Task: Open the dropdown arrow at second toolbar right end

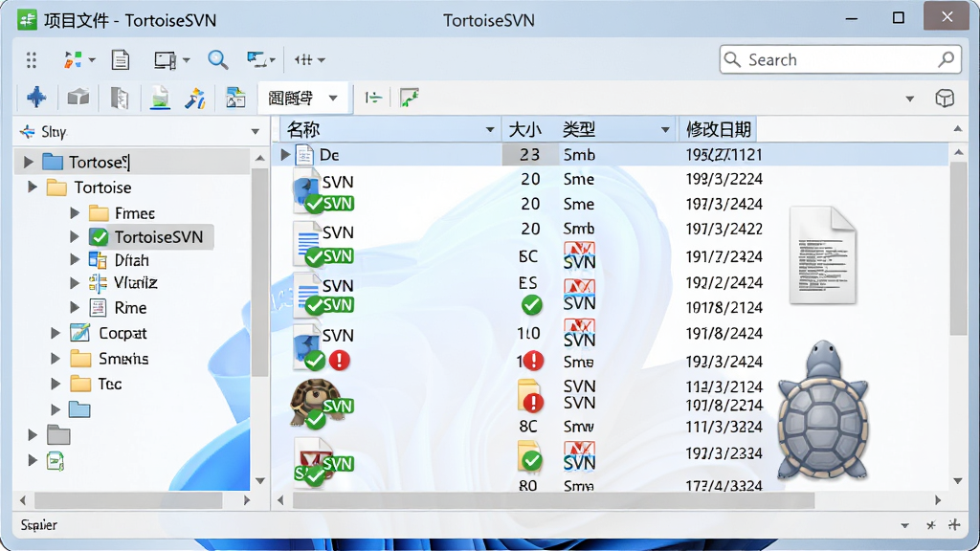Action: 909,99
